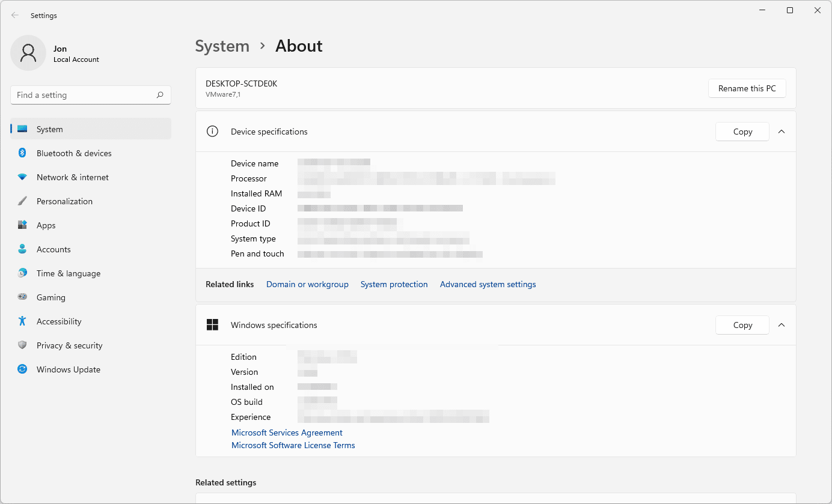
Task: Click System in the breadcrumb header
Action: click(222, 46)
